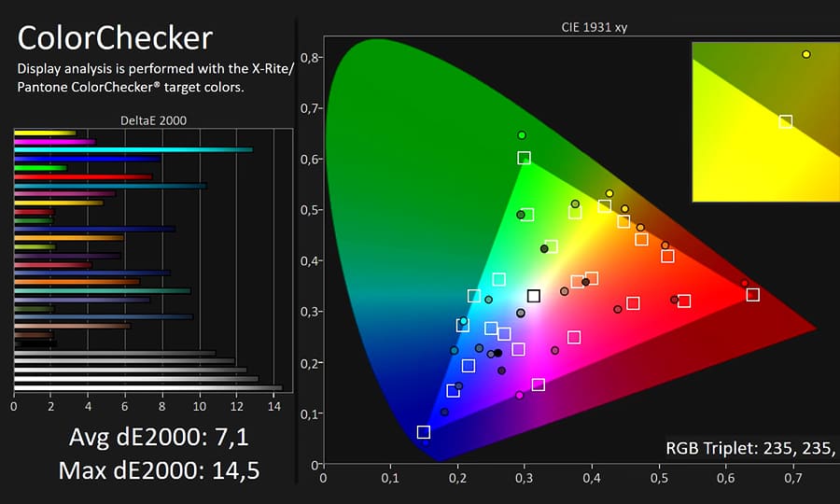840x504 pixels.
Task: Select the bottom-most white bar in DeltaE chart
Action: coord(147,387)
